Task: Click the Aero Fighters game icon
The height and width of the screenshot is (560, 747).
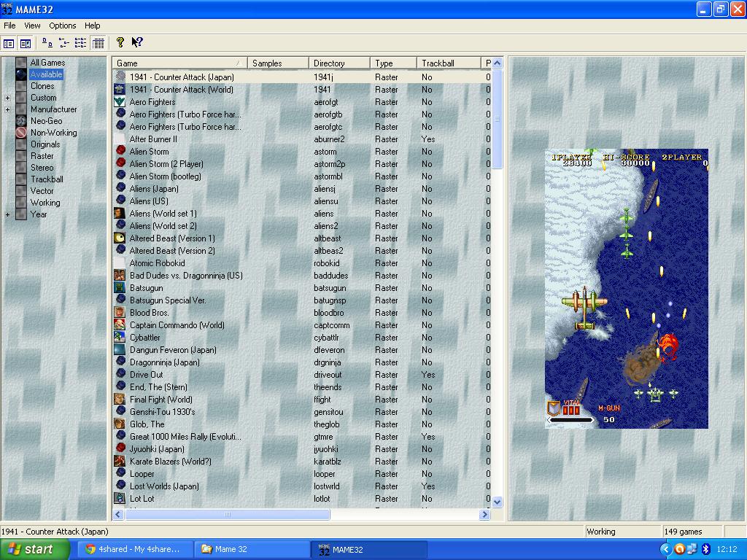Action: (x=120, y=102)
